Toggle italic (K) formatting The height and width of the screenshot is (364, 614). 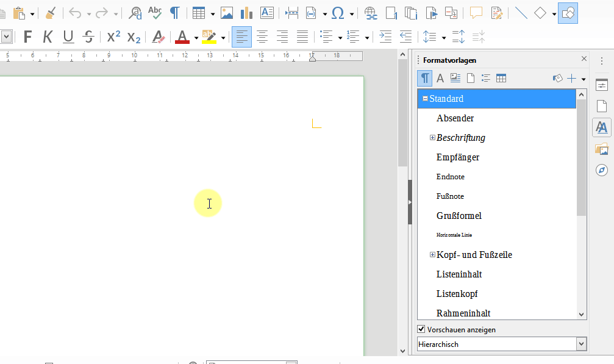point(48,37)
